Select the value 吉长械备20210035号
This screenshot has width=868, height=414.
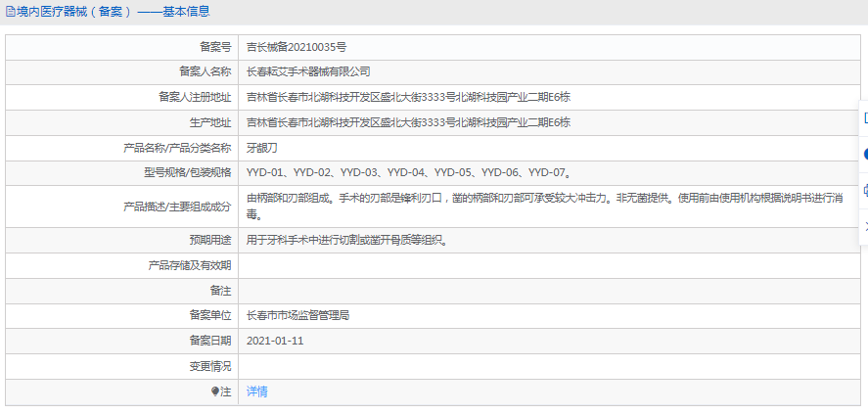(x=297, y=48)
